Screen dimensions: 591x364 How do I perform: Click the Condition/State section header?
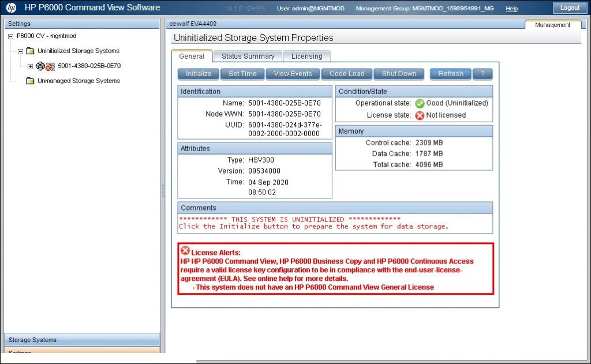click(x=414, y=92)
